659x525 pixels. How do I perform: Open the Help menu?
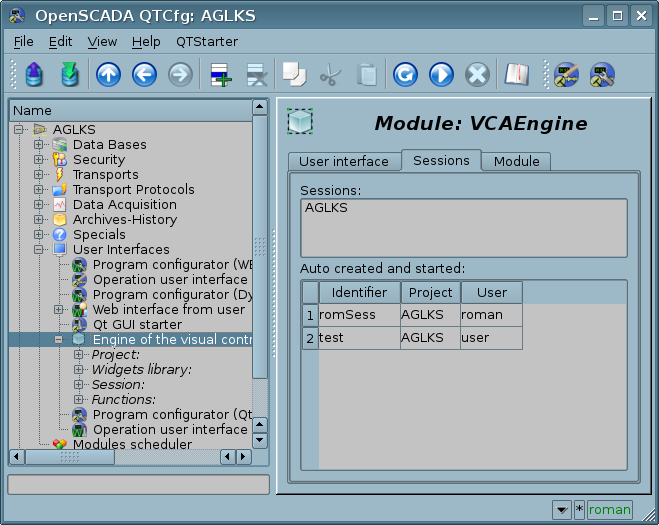(146, 42)
